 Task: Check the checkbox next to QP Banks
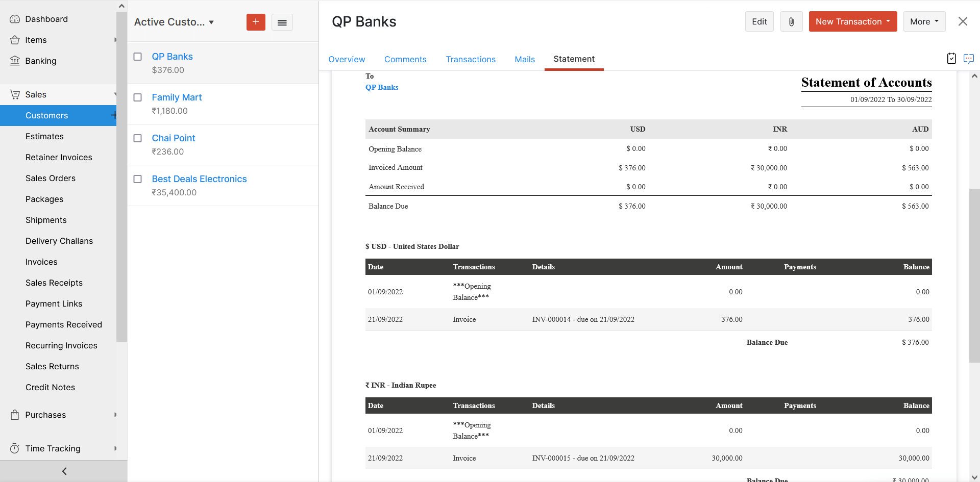coord(137,57)
